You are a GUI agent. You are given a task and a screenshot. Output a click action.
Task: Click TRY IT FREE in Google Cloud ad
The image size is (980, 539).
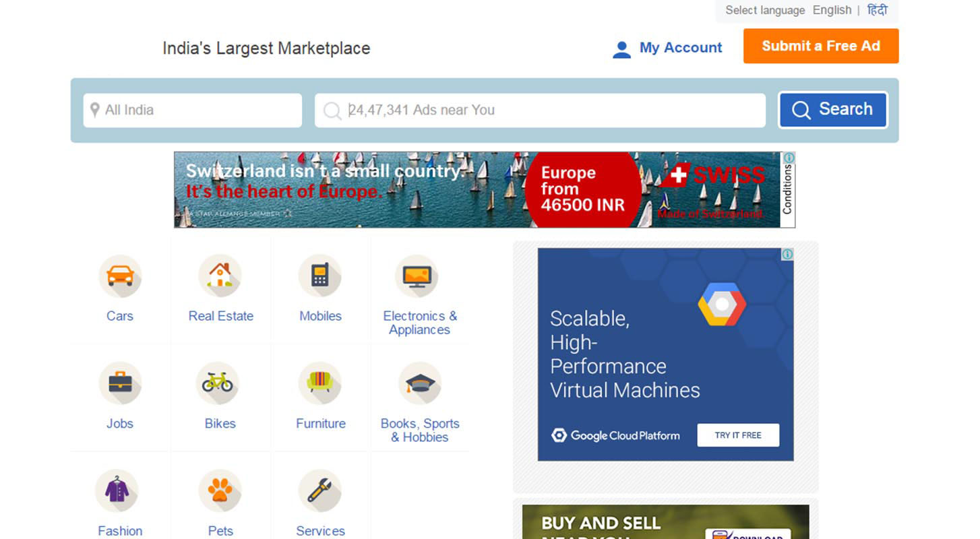tap(737, 435)
